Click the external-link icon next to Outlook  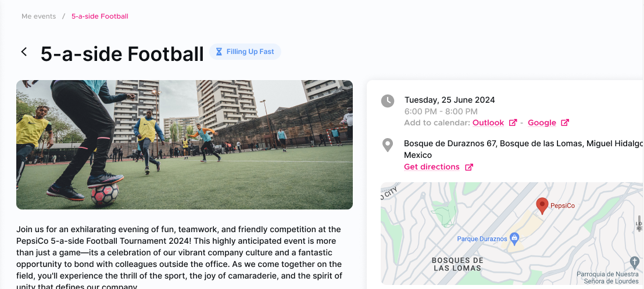[513, 123]
